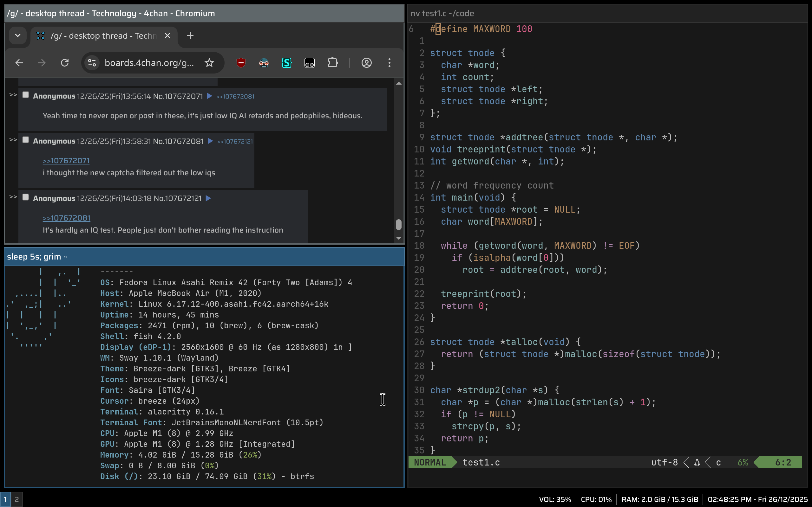This screenshot has height=507, width=812.
Task: Tick the checkbox on post No.107672081
Action: click(25, 140)
